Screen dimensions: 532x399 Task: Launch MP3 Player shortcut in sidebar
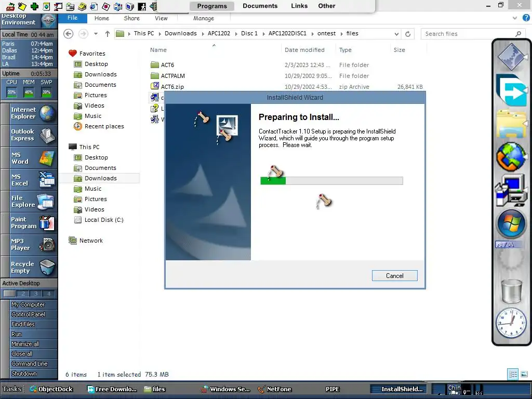coord(29,245)
